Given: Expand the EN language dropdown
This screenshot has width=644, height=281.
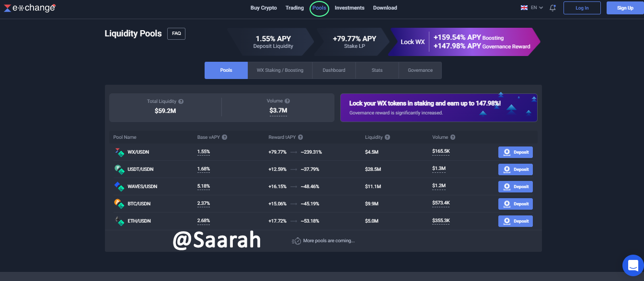Looking at the screenshot, I should click(537, 8).
